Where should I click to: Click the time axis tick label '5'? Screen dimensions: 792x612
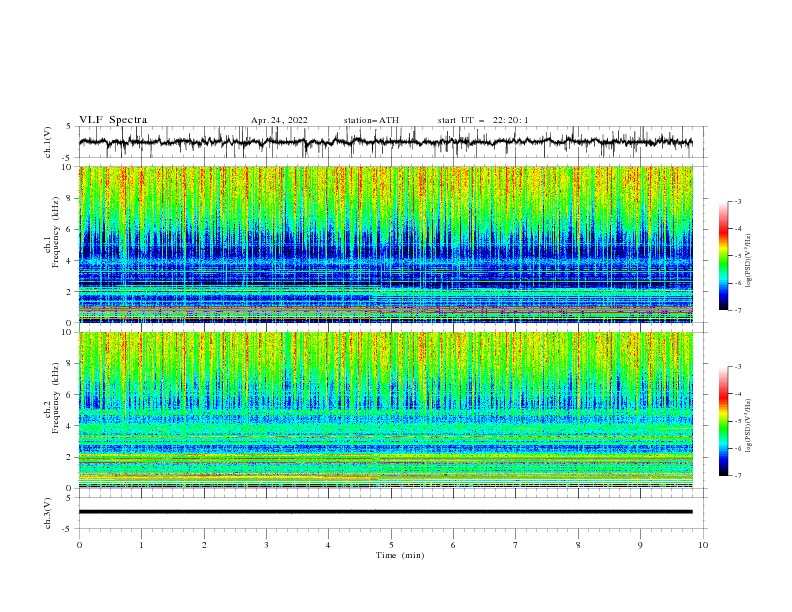point(391,545)
